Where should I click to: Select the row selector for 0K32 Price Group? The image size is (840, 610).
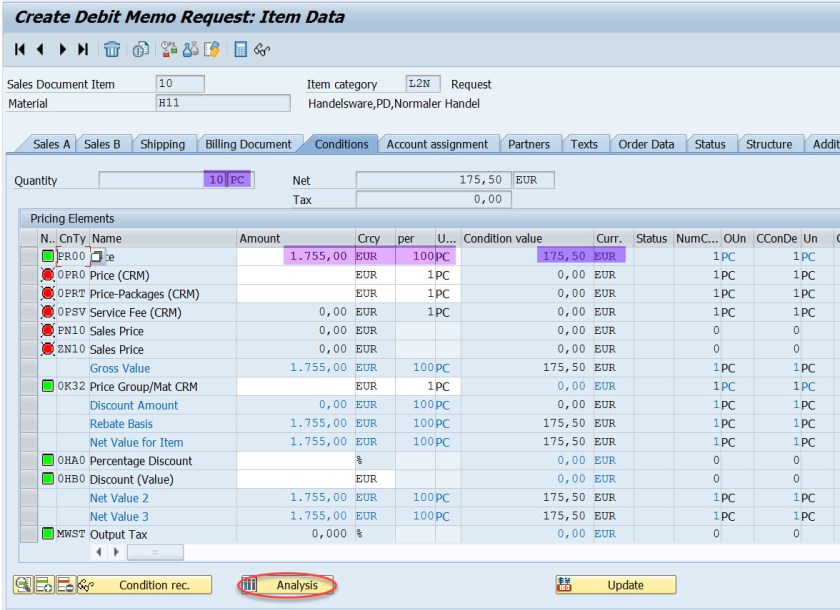[x=29, y=386]
